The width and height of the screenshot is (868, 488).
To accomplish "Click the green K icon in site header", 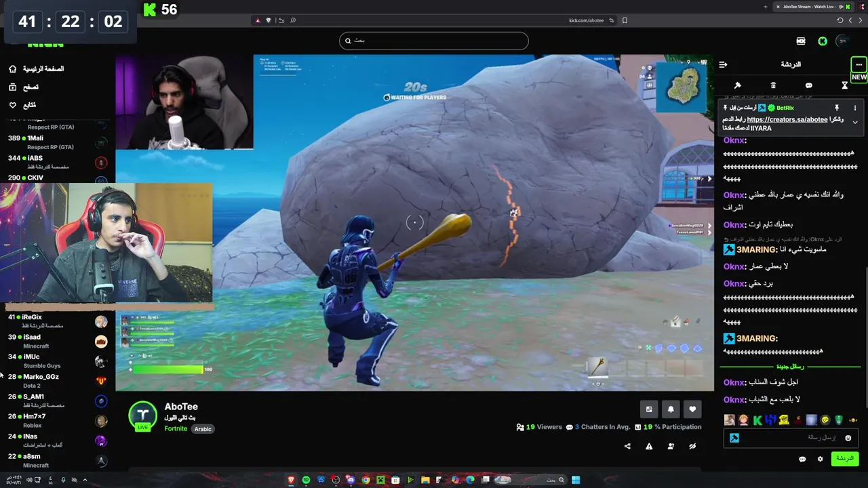I will click(x=823, y=41).
